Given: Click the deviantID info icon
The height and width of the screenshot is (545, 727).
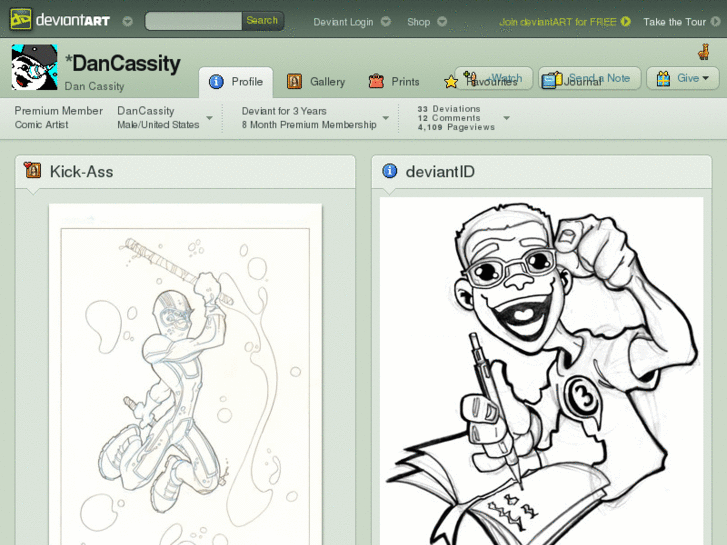Looking at the screenshot, I should coord(389,171).
